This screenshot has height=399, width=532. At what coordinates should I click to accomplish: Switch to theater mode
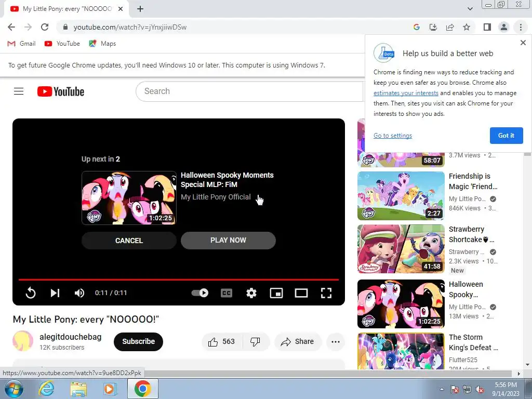(301, 293)
